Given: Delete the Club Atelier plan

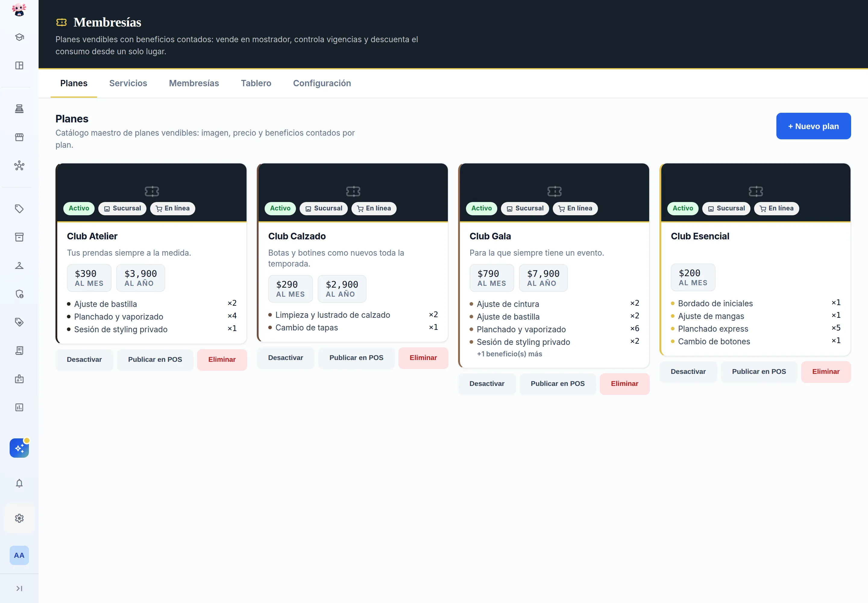Looking at the screenshot, I should 222,360.
